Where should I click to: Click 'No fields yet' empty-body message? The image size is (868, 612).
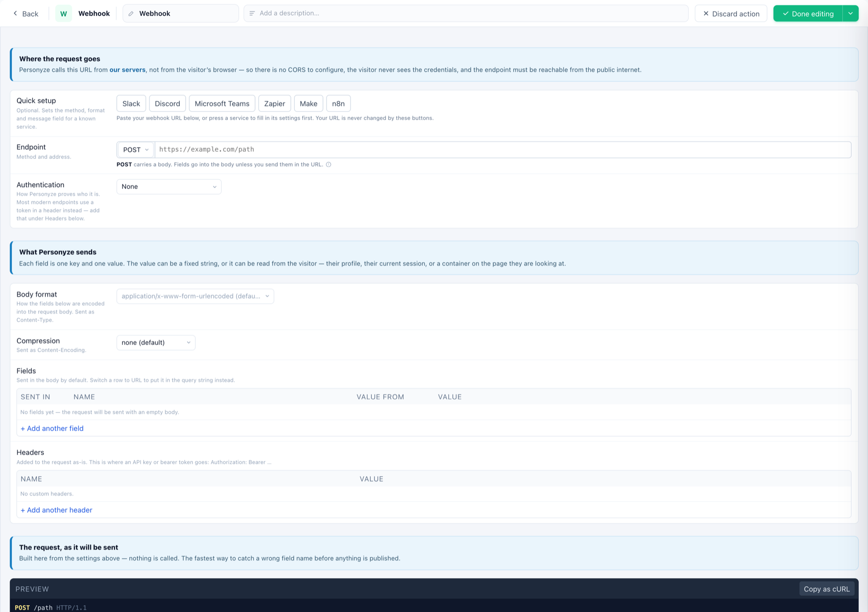[100, 412]
